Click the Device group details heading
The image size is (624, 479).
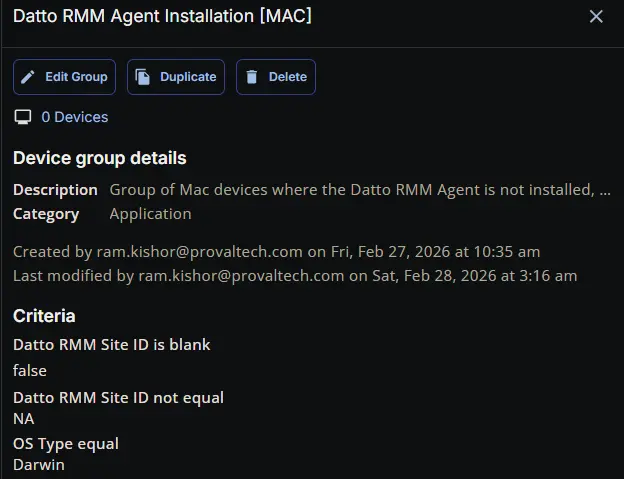coord(99,158)
